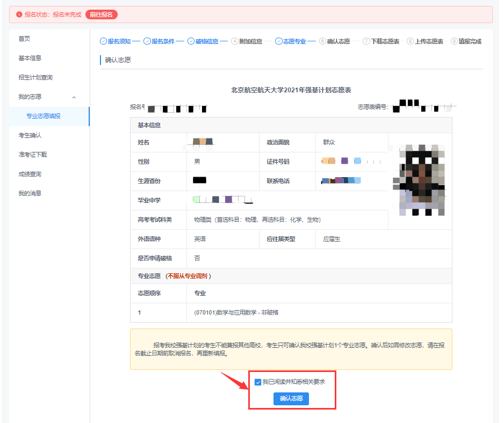Screen dimensions: 504x423
Task: Click step 7 下载志愿表 number icon
Action: tap(366, 41)
